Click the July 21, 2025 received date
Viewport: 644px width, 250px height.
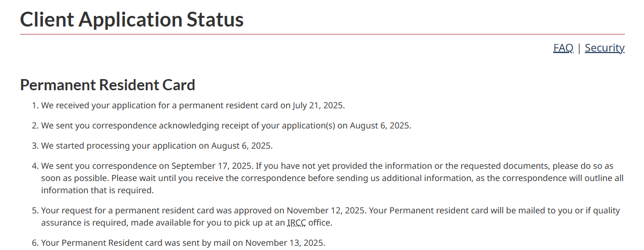pyautogui.click(x=318, y=105)
